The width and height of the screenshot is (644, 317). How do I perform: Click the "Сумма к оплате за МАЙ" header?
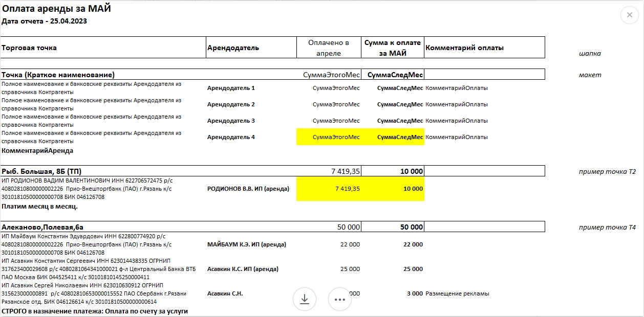393,48
